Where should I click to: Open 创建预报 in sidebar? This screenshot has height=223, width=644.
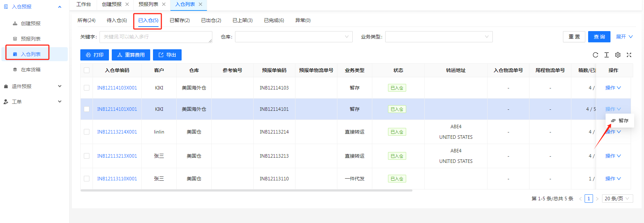(31, 23)
